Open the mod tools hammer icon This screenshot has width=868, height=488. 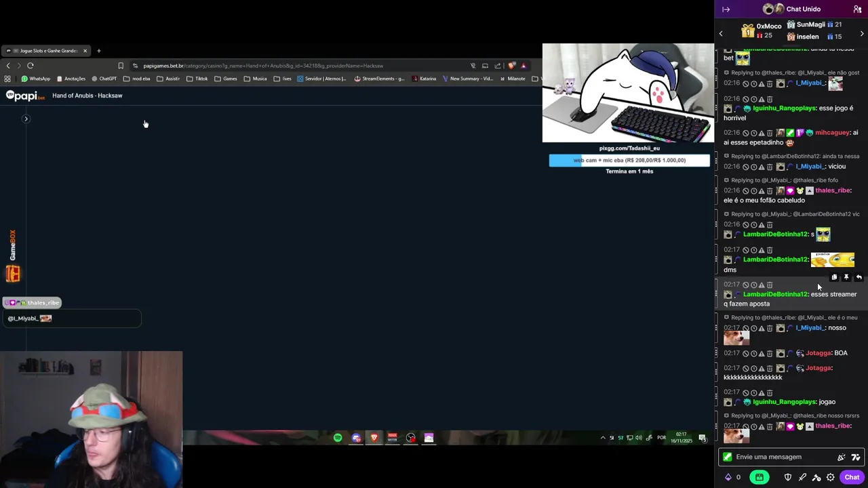(816, 477)
